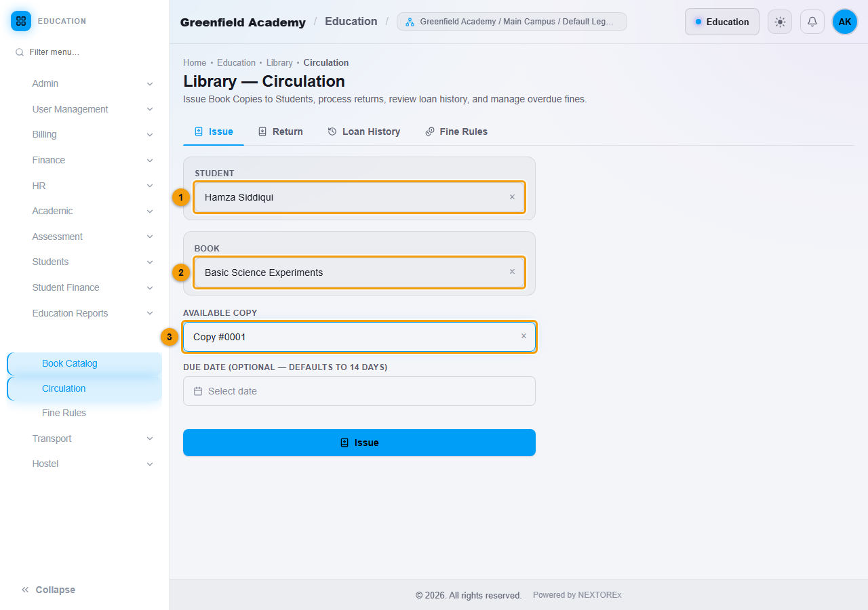This screenshot has height=610, width=868.
Task: Click the due date Select date field
Action: point(359,391)
